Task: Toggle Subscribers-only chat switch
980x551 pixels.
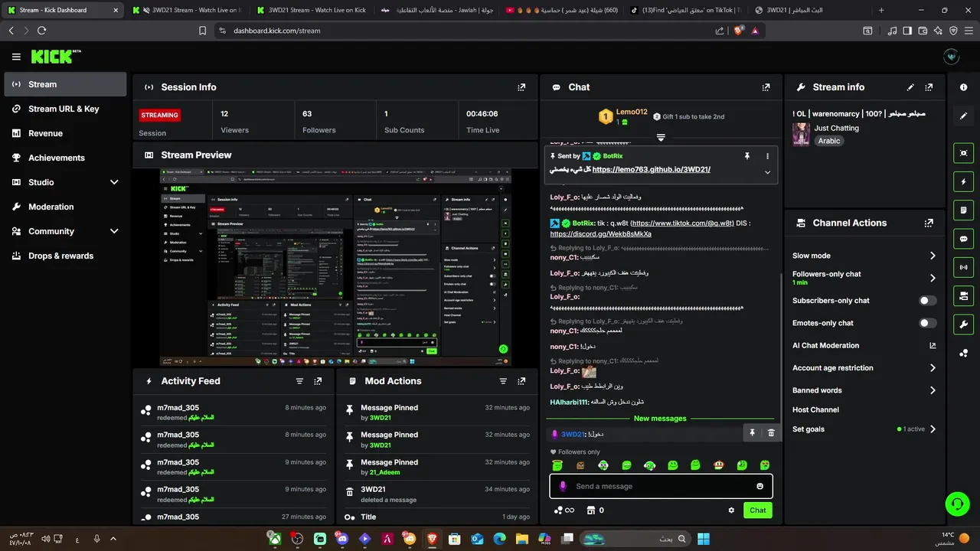Action: point(927,301)
